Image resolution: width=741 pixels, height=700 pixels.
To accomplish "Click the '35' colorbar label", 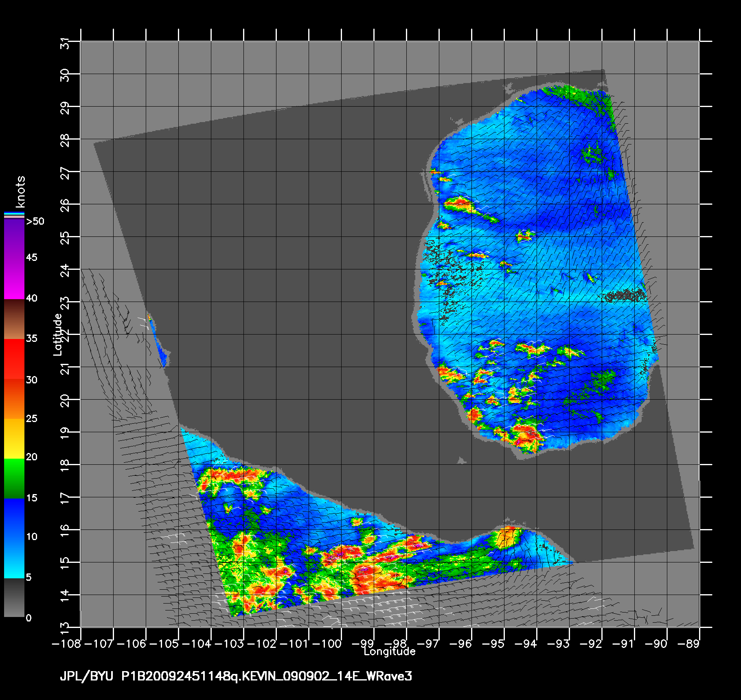I will [32, 339].
